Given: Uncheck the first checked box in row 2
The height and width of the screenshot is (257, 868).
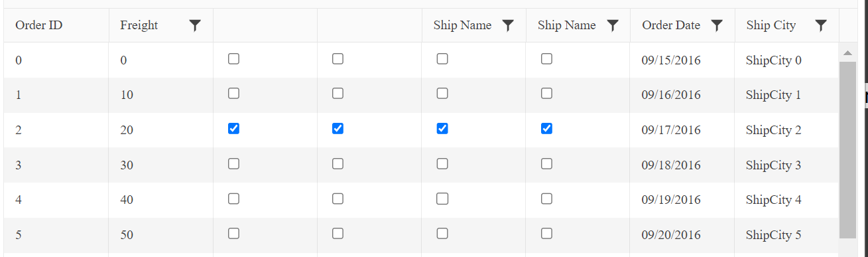Looking at the screenshot, I should coord(233,129).
